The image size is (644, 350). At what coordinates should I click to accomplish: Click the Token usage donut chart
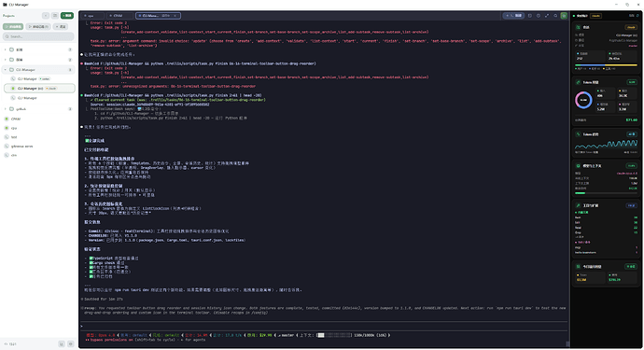pyautogui.click(x=583, y=100)
